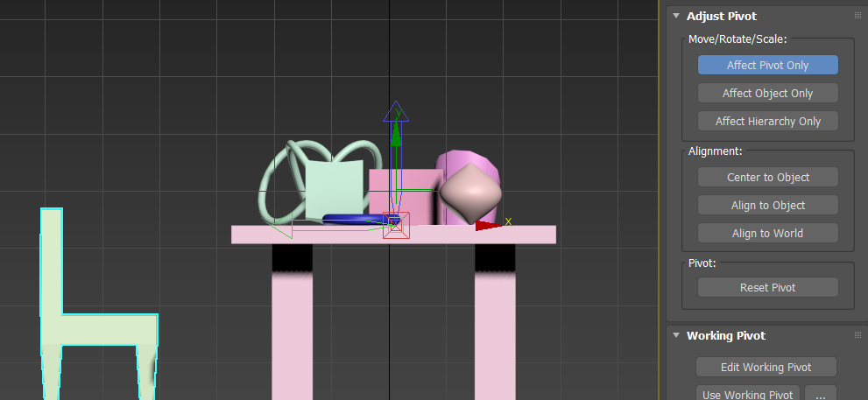Collapse the Working Pivot rollout
Image resolution: width=868 pixels, height=400 pixels.
[676, 335]
